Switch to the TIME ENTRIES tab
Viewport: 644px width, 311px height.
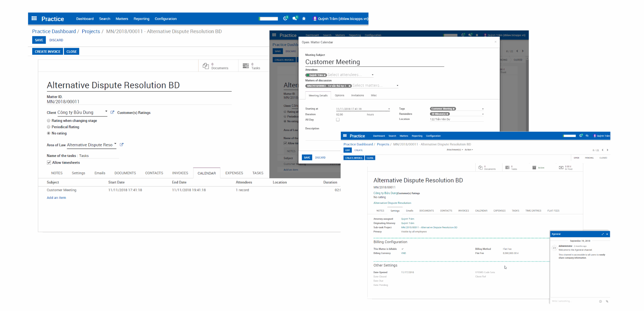533,211
